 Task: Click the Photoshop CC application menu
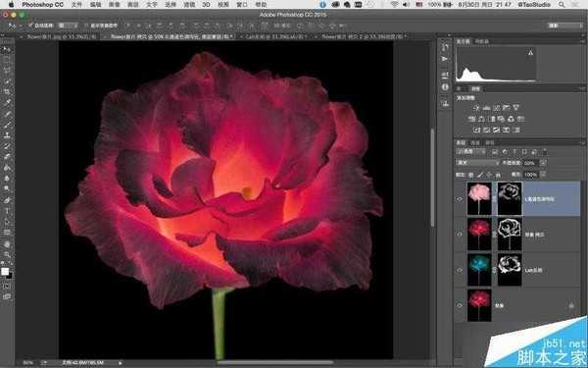tap(42, 5)
